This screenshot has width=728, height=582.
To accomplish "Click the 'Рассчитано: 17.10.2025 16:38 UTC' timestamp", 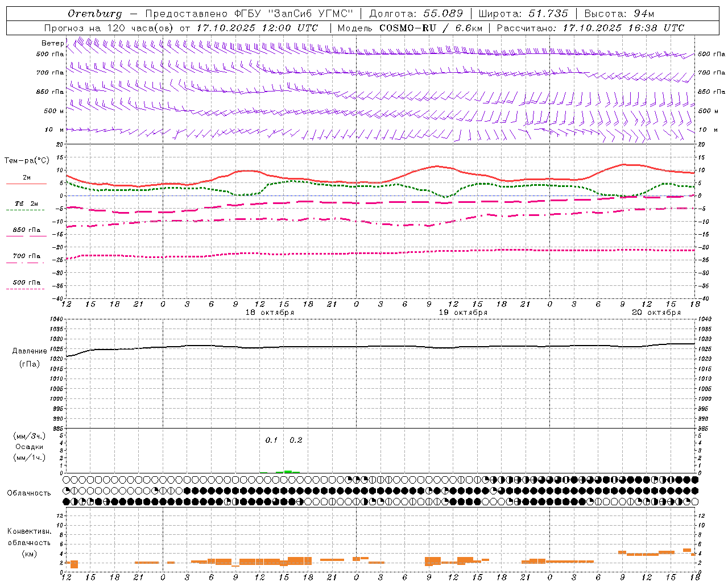I will coord(590,28).
